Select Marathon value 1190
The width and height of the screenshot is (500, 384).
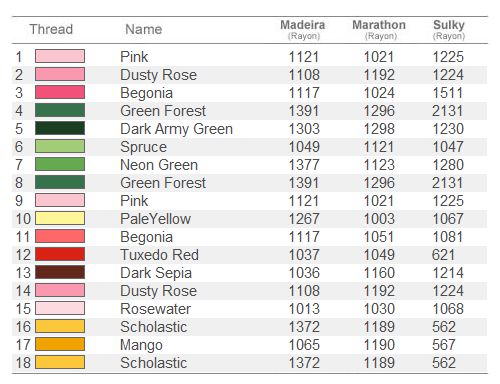[x=379, y=345]
